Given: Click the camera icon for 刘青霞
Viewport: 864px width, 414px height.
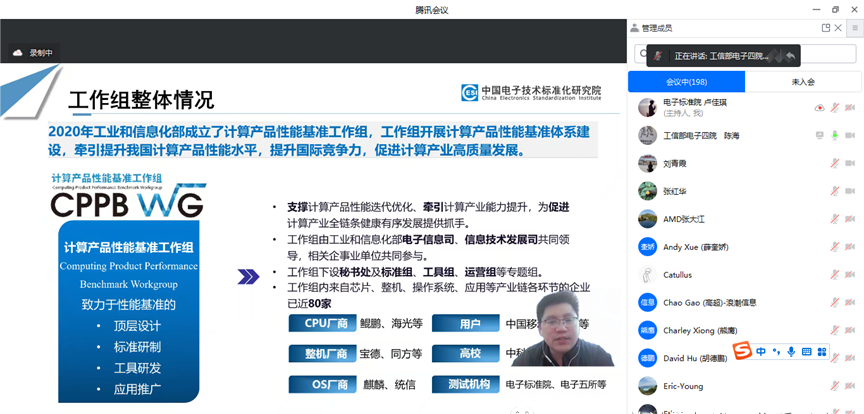Looking at the screenshot, I should (x=850, y=163).
